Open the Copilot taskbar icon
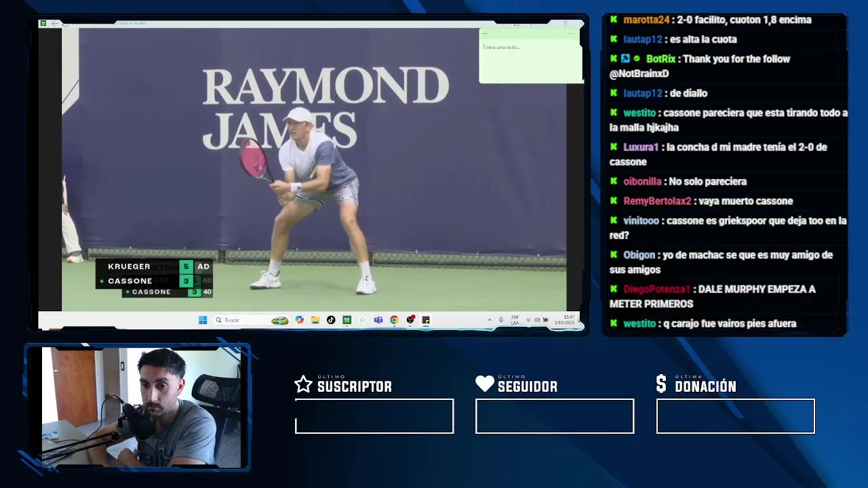Screen dimensions: 868x488 [x=299, y=320]
